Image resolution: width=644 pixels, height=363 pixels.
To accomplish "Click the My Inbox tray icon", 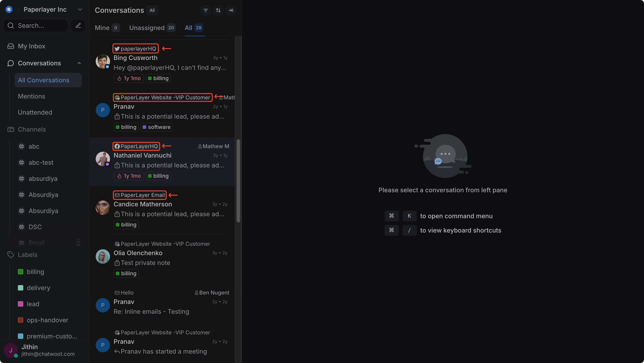I will [x=11, y=46].
